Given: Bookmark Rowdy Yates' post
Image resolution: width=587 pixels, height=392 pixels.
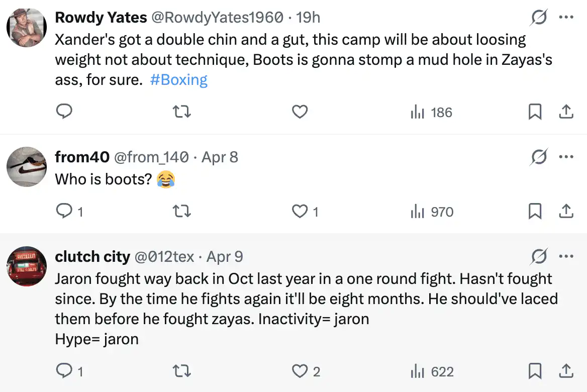Looking at the screenshot, I should (x=535, y=112).
